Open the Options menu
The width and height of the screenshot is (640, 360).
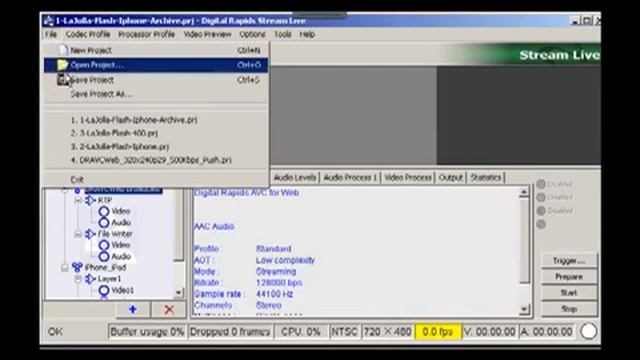[252, 34]
